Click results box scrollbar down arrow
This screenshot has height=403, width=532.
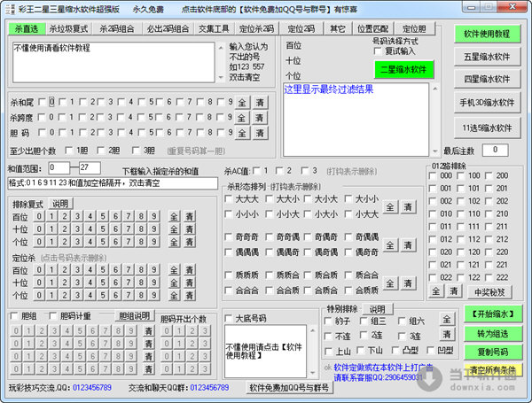(435, 151)
